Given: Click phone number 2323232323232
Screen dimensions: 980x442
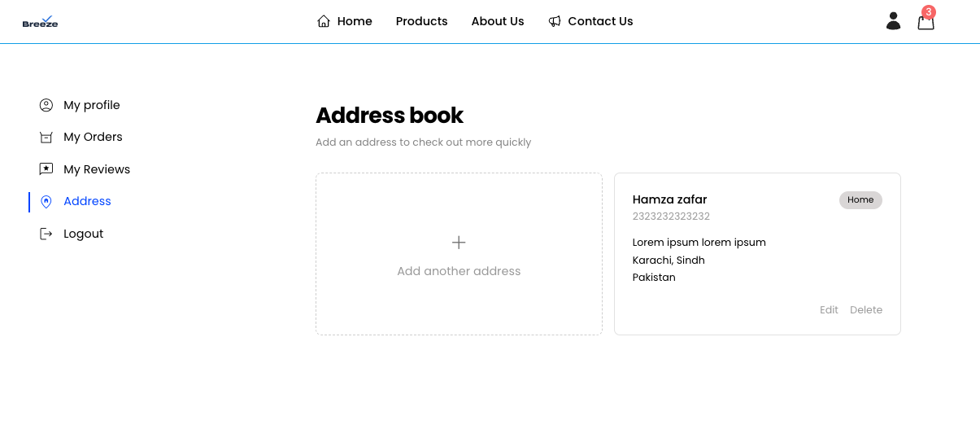Looking at the screenshot, I should point(671,217).
